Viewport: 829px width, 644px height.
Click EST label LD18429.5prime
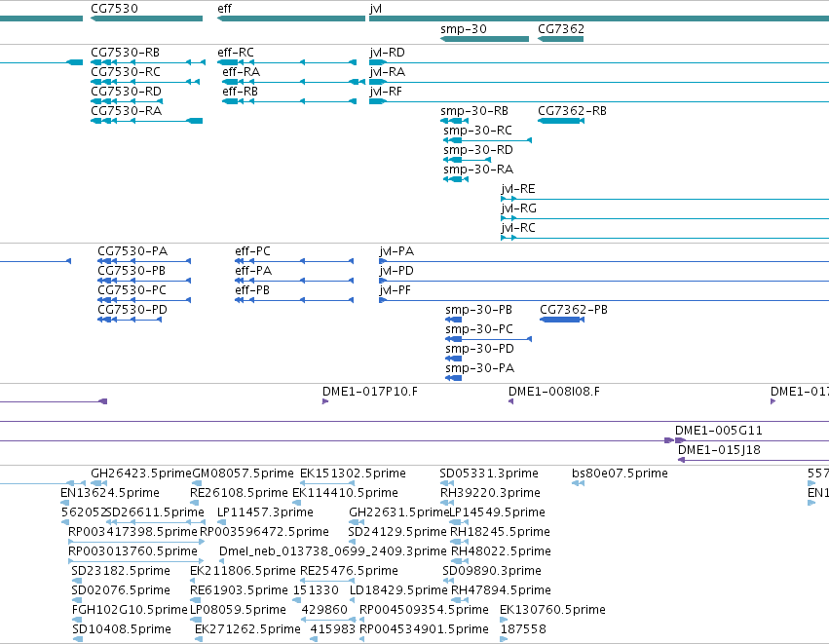pos(398,591)
